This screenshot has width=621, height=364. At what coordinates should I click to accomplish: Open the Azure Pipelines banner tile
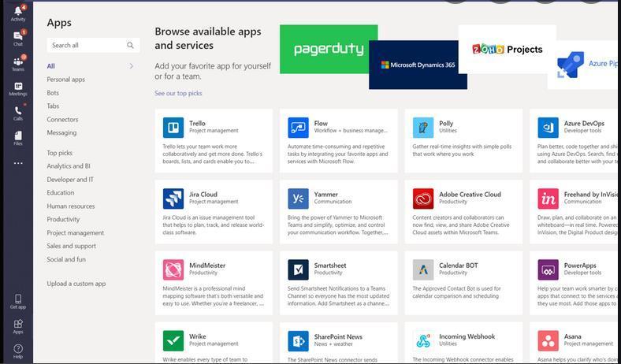pos(584,65)
